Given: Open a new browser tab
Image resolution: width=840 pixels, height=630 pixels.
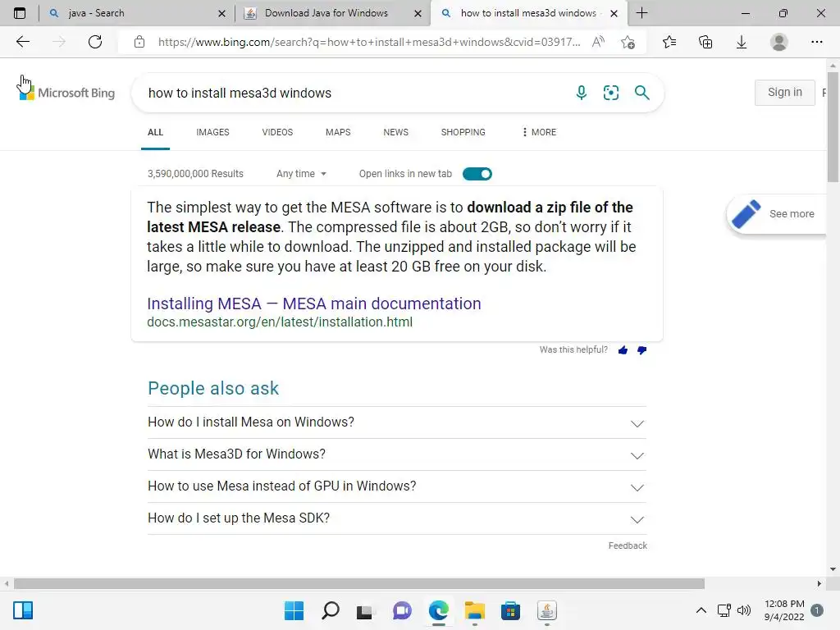Looking at the screenshot, I should tap(641, 13).
